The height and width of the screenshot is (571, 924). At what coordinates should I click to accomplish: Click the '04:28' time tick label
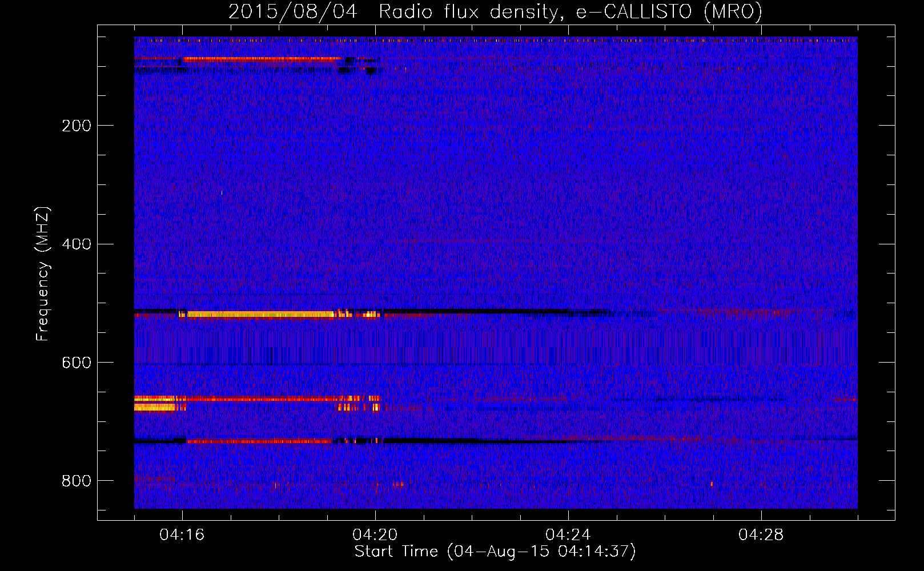[x=761, y=535]
